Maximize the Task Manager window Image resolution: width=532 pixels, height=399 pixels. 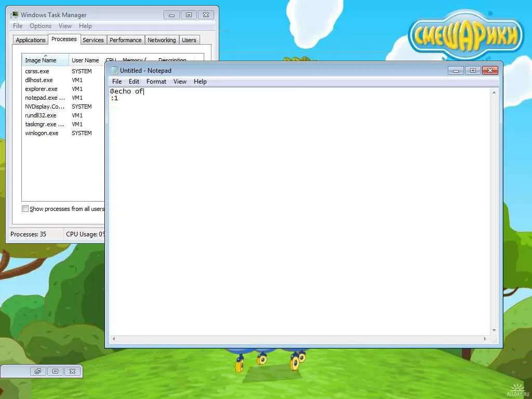click(189, 15)
